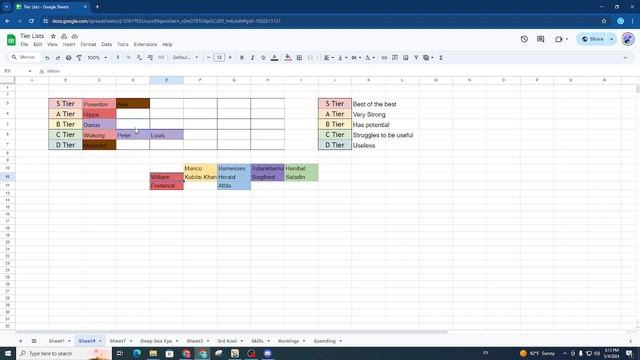Open version history clock icon

(x=524, y=39)
